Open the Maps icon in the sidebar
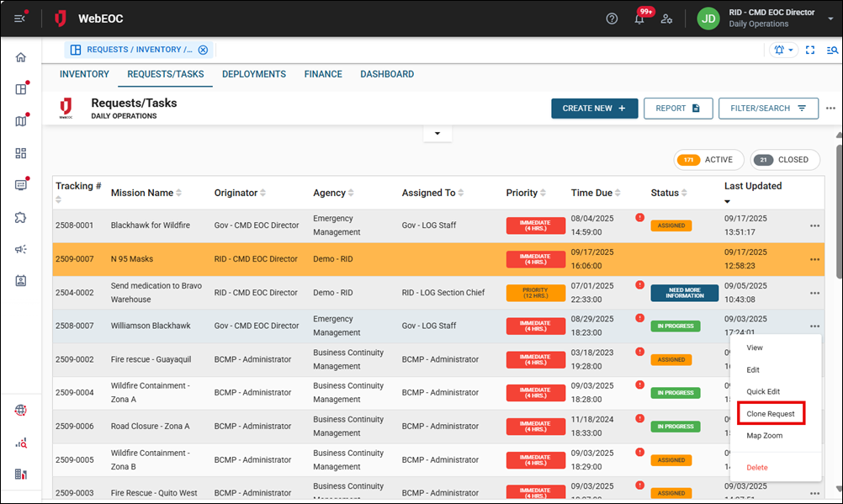This screenshot has height=504, width=843. click(21, 120)
